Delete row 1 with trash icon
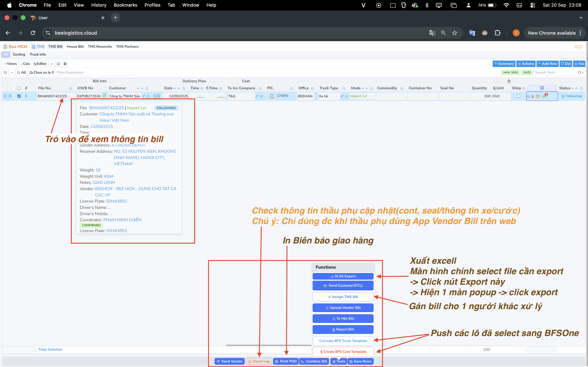 coord(10,96)
